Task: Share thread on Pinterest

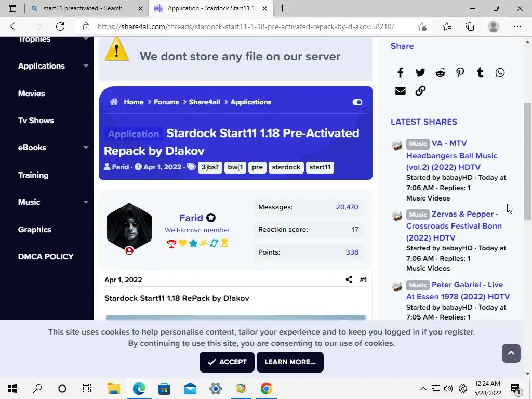Action: 460,73
